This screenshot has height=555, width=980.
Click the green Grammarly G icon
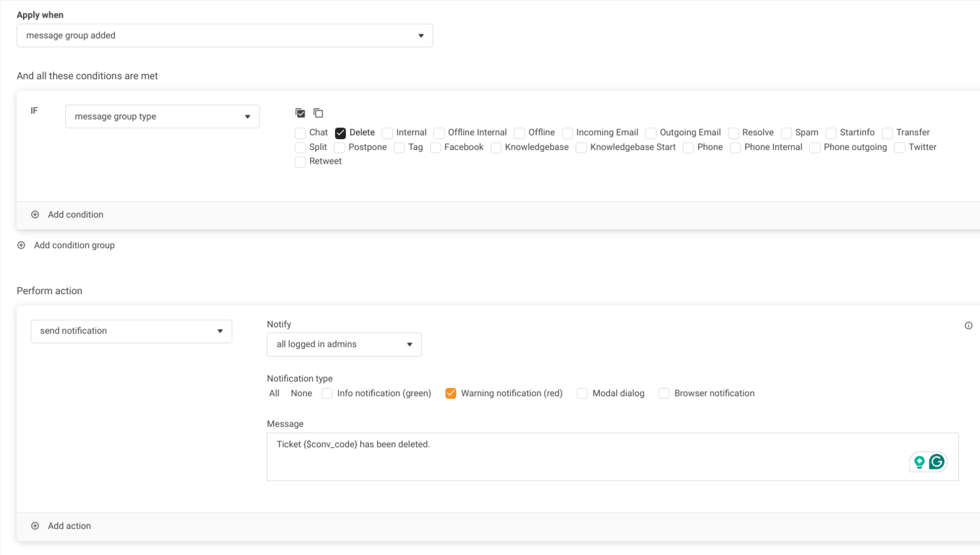tap(937, 462)
